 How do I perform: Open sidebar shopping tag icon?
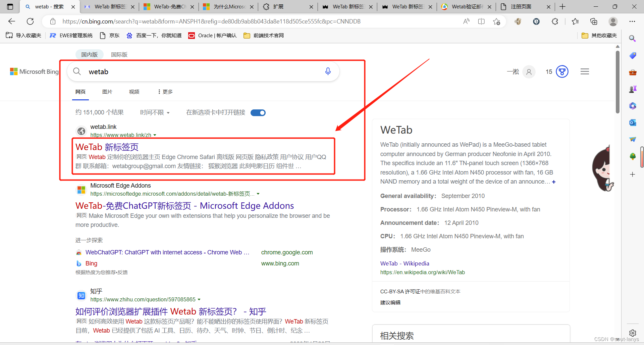click(633, 55)
